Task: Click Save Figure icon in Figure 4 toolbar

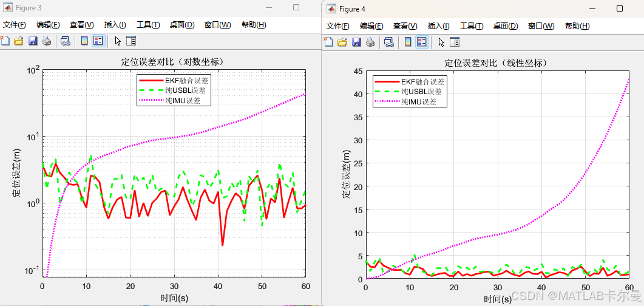Action: point(356,42)
